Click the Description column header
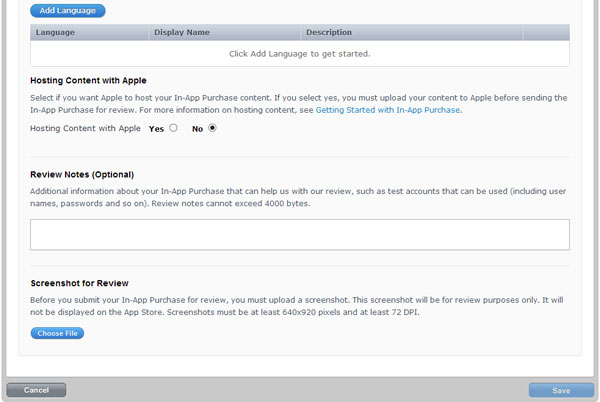 (329, 33)
